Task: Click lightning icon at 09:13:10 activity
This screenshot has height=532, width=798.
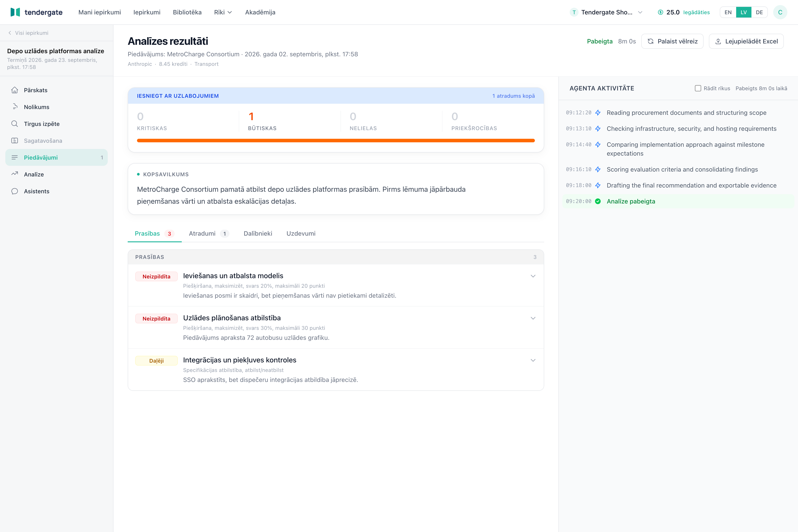Action: [x=598, y=129]
